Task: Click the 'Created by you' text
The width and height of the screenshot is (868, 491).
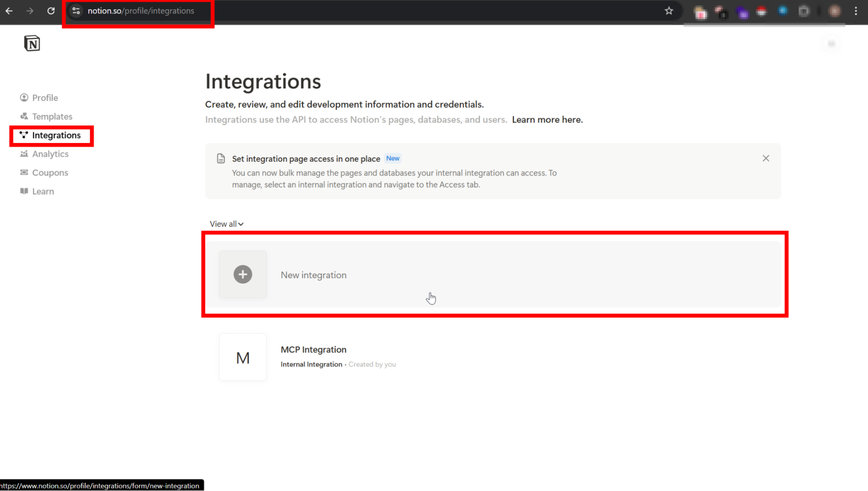Action: [x=372, y=364]
